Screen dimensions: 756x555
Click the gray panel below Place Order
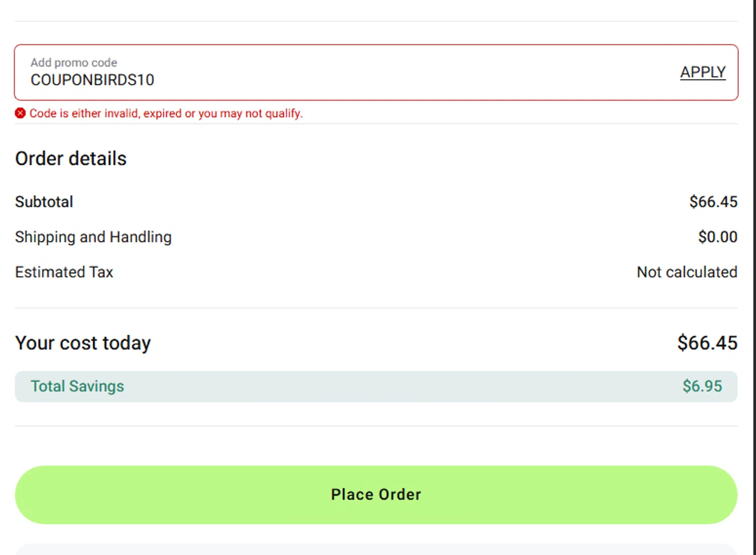(376, 549)
